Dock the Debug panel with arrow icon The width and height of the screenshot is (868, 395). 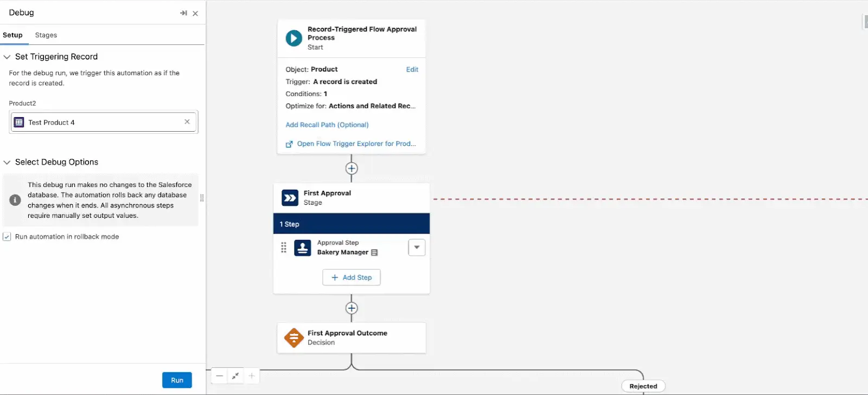(183, 13)
